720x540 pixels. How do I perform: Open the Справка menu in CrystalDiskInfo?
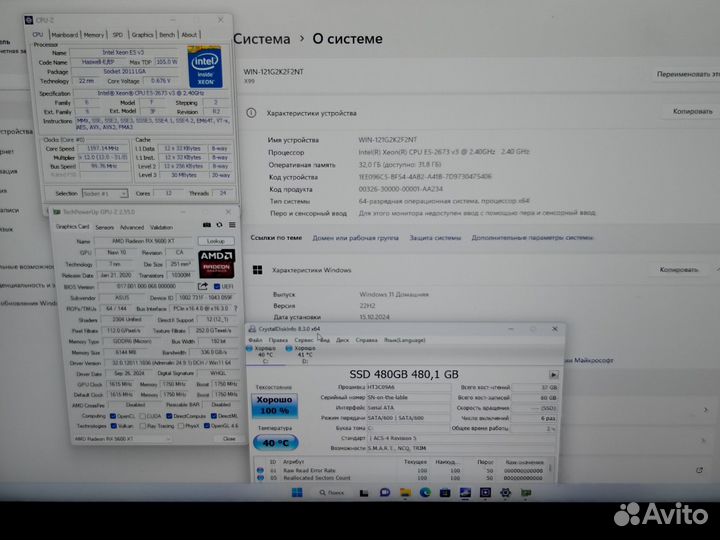[366, 340]
